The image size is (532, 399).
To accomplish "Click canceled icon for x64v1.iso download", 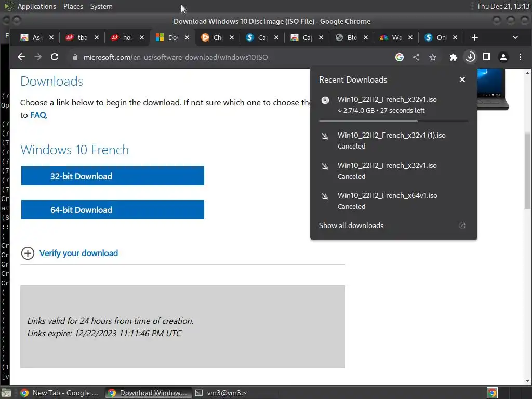I will click(x=325, y=196).
